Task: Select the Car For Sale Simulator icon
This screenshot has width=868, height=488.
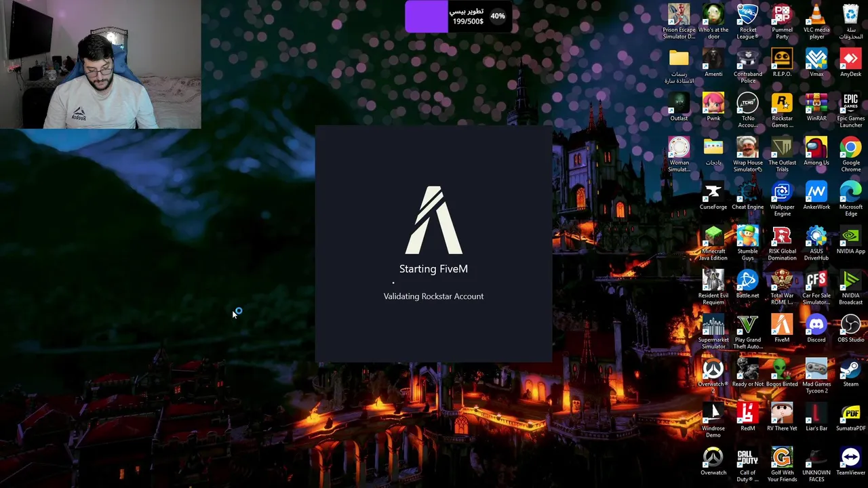Action: coord(816,287)
